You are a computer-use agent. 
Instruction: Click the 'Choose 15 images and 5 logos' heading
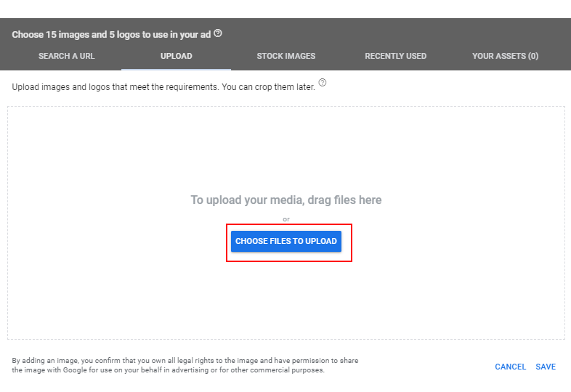click(x=111, y=35)
